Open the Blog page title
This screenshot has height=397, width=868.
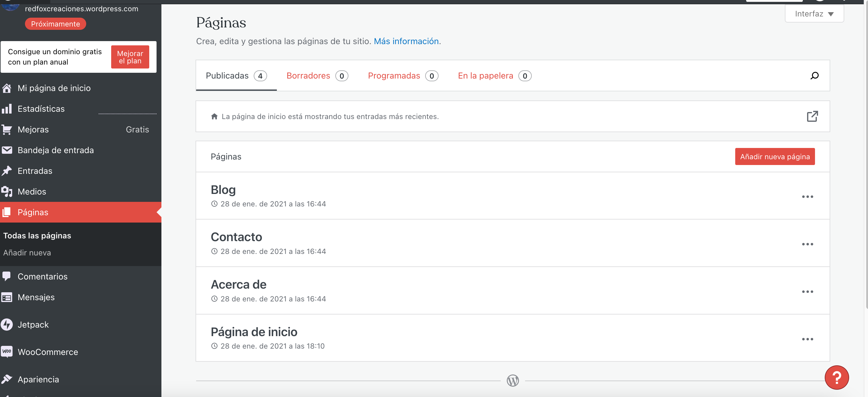[x=223, y=190]
